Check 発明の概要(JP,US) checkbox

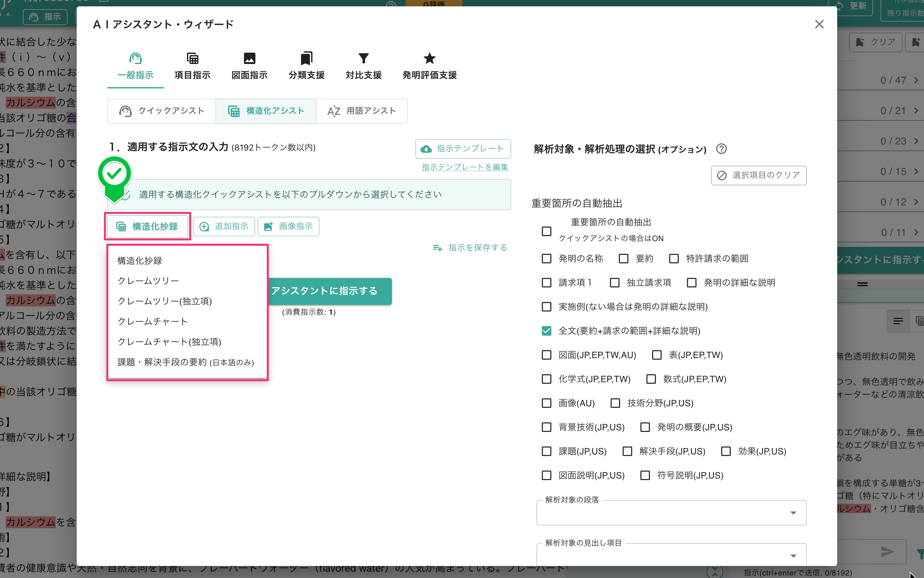(x=645, y=427)
